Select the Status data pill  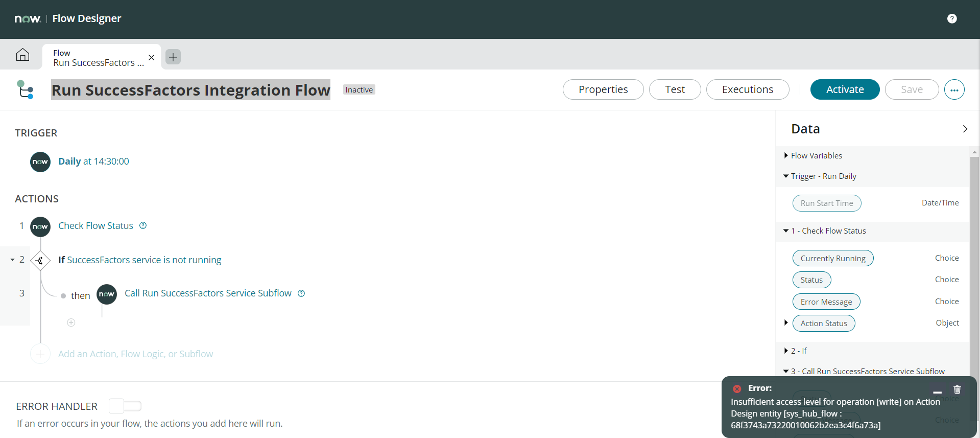tap(811, 280)
